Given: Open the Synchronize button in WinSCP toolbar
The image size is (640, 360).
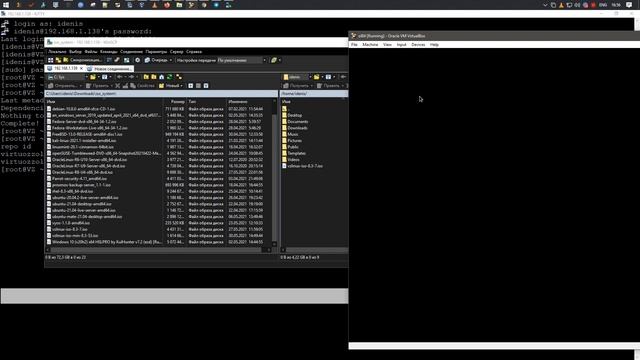Looking at the screenshot, I should point(82,60).
